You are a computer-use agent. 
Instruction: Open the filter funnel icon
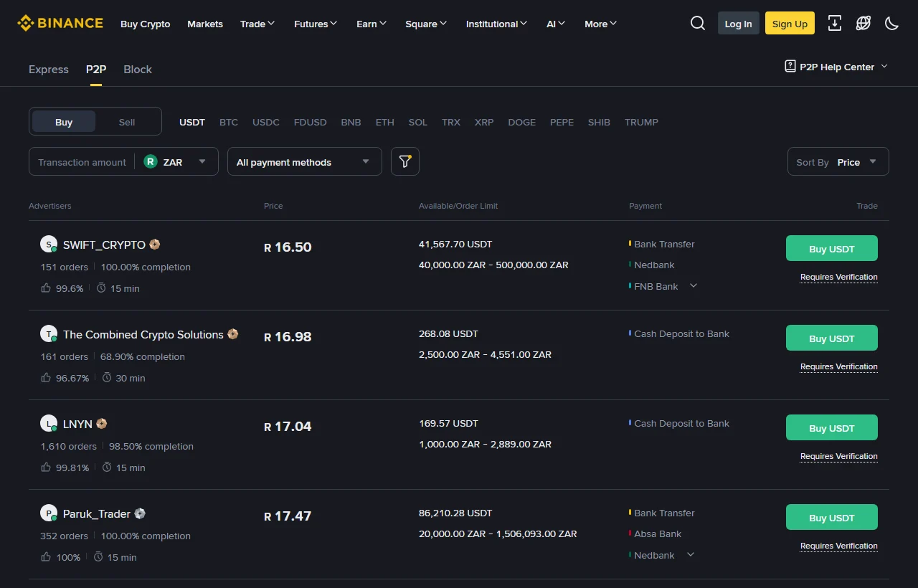405,161
